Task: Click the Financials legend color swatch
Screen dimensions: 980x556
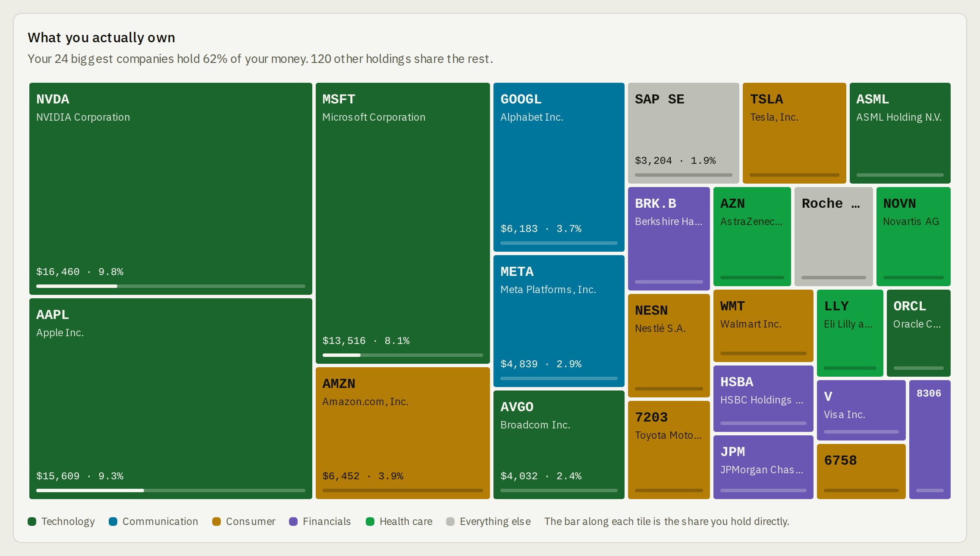Action: tap(293, 522)
